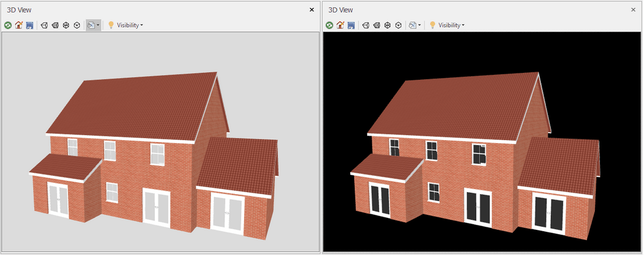
Task: Click the fourth cube view icon in the light-background view
Action: (77, 25)
